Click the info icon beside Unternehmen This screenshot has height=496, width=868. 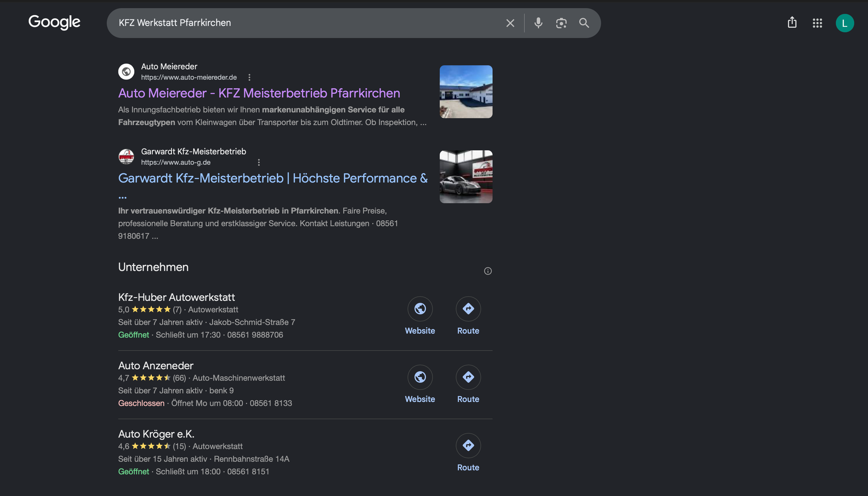click(x=488, y=271)
